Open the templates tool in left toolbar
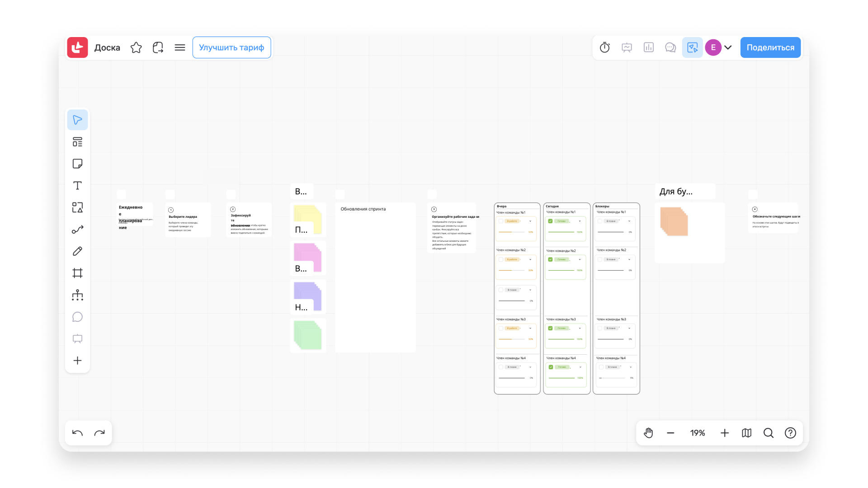Viewport: 868px width, 488px height. [78, 142]
